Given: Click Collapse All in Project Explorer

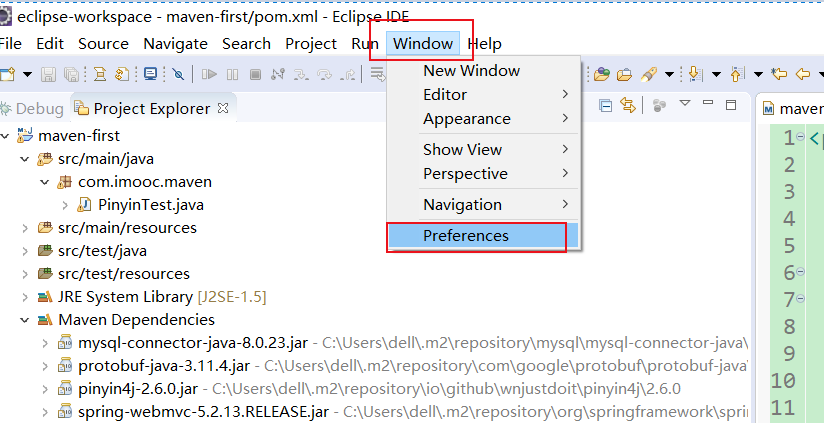Looking at the screenshot, I should pyautogui.click(x=605, y=105).
